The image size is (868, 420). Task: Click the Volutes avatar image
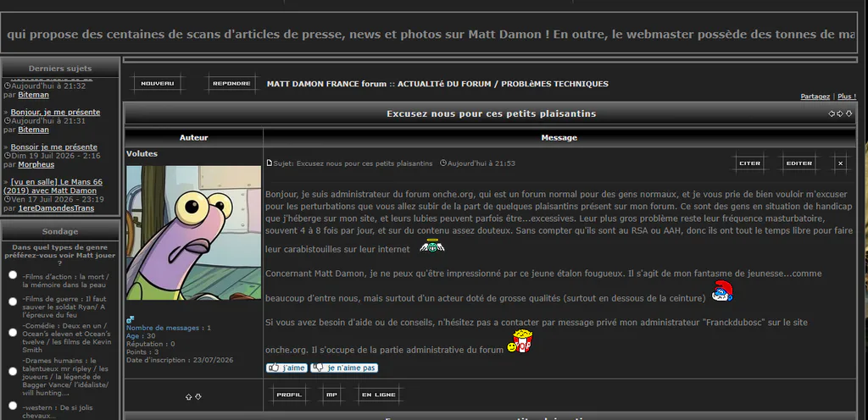[x=194, y=233]
